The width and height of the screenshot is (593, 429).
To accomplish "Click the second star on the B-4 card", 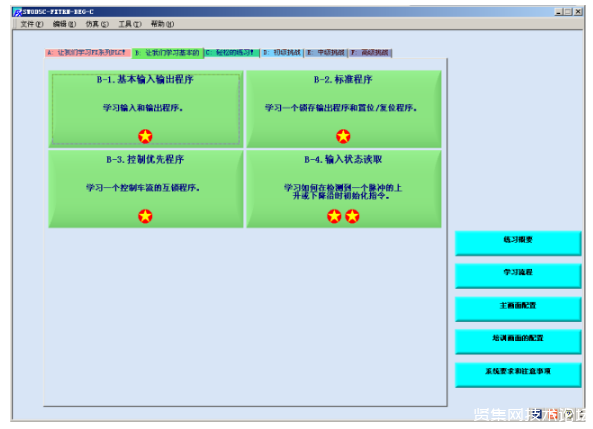I will tap(352, 216).
